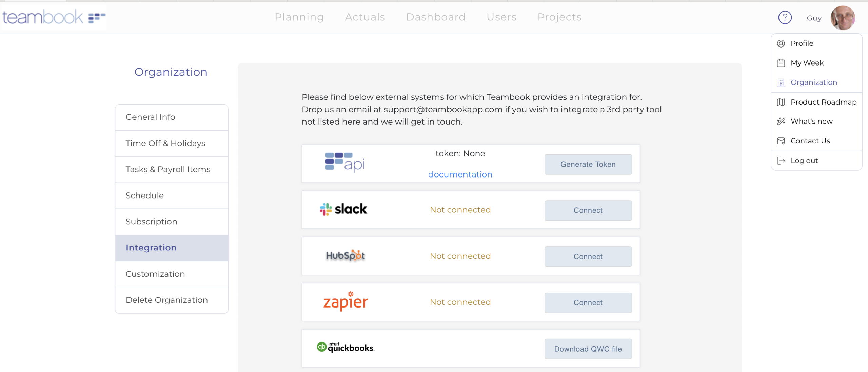Connect the Zapier integration

(x=588, y=303)
